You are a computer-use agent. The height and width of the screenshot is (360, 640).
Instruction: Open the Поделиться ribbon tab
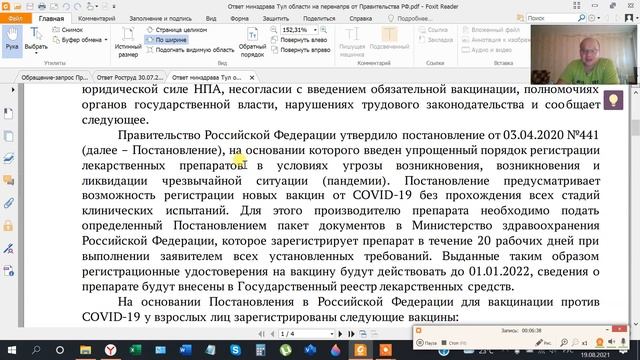click(x=319, y=18)
